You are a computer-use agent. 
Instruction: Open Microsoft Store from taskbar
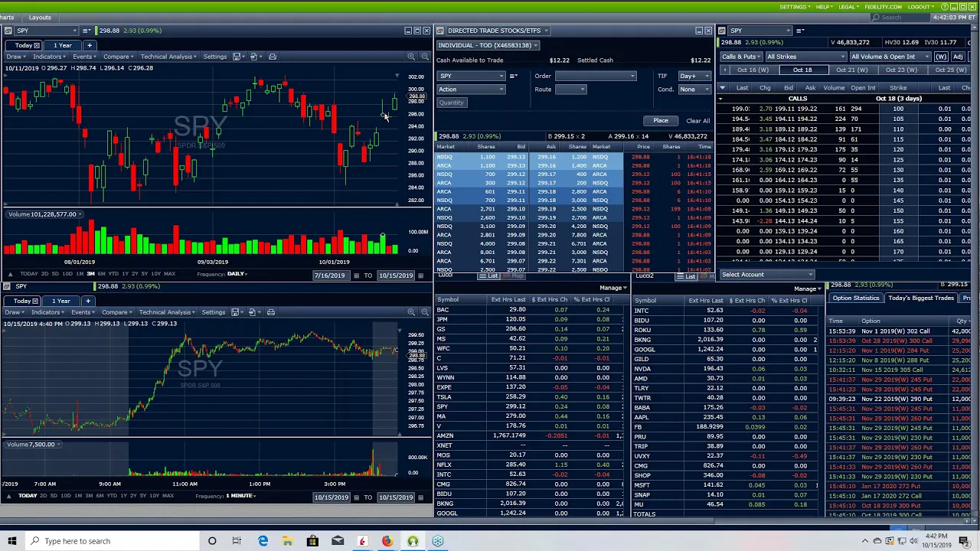tap(312, 541)
